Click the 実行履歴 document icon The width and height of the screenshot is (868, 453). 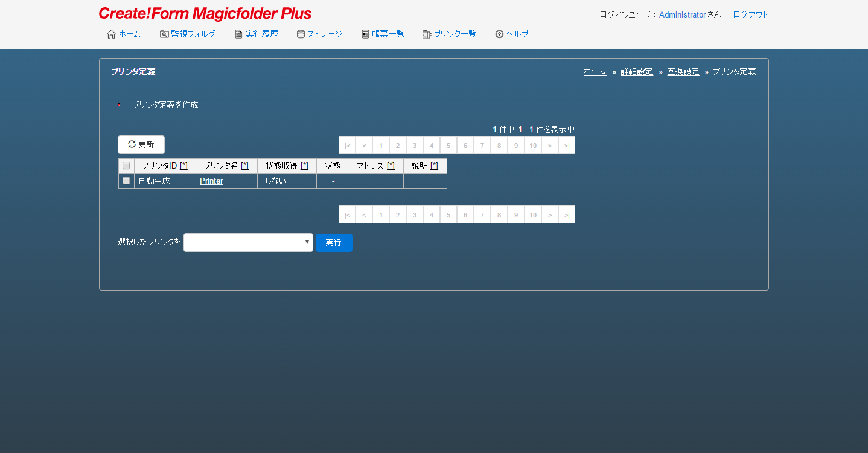click(x=239, y=34)
